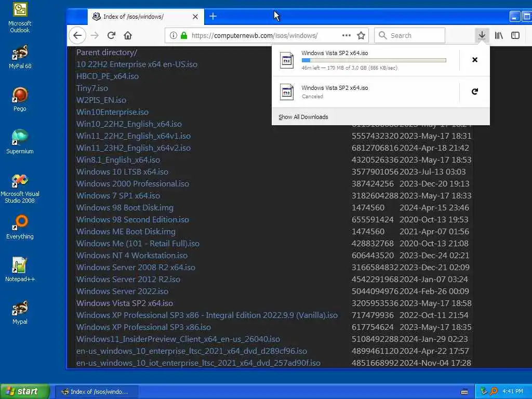532x399 pixels.
Task: Open Windows NT 4 Workstation.iso link
Action: 132,255
